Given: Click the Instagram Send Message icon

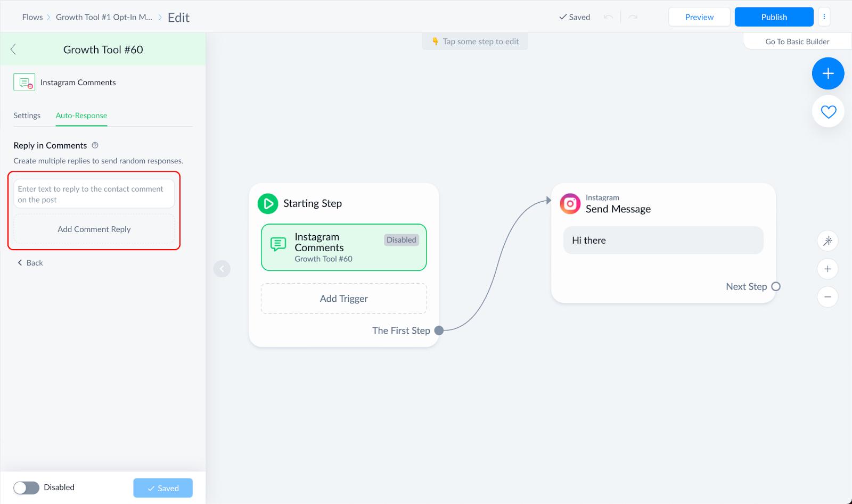Looking at the screenshot, I should tap(570, 204).
